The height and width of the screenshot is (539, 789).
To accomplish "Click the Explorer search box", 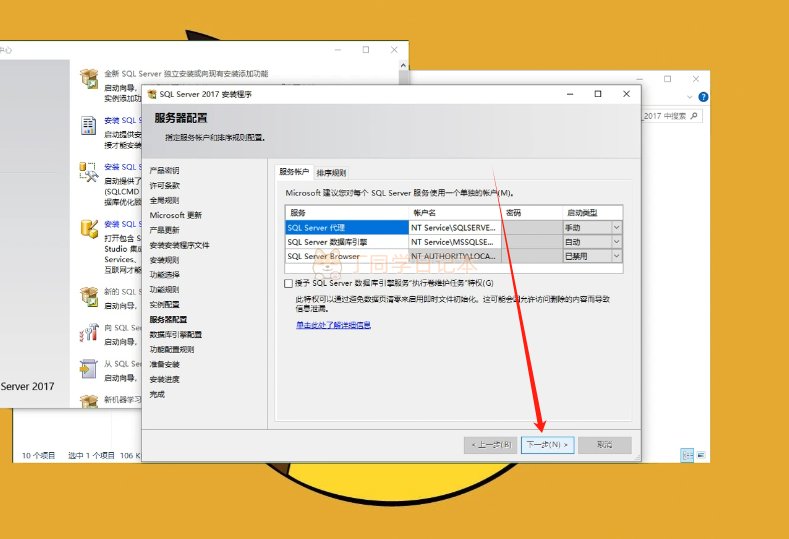I will 672,116.
